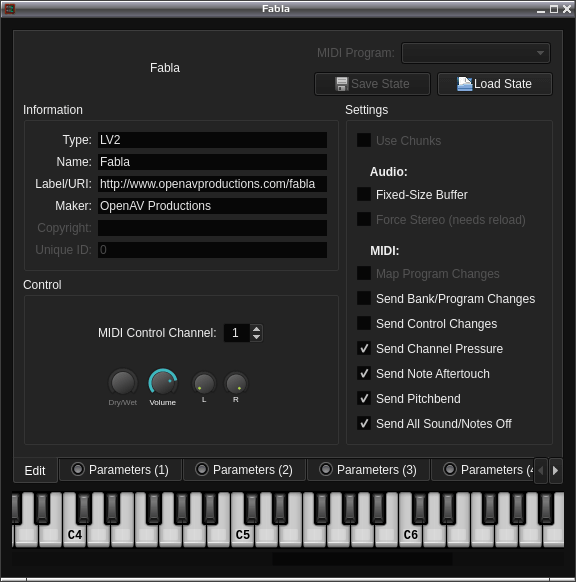The image size is (576, 582).
Task: Open the MIDI Program dropdown
Action: pyautogui.click(x=475, y=53)
